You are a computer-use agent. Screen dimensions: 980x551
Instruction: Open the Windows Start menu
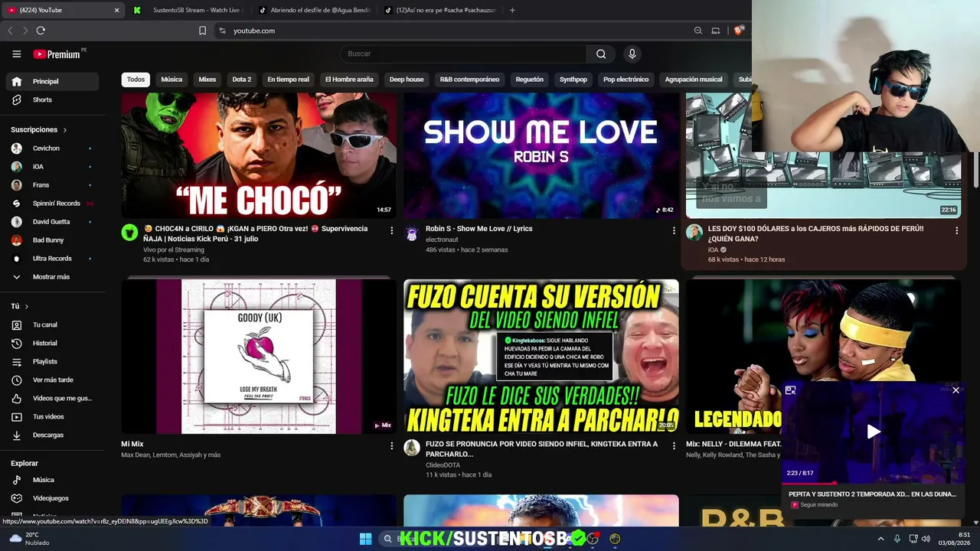pos(365,539)
